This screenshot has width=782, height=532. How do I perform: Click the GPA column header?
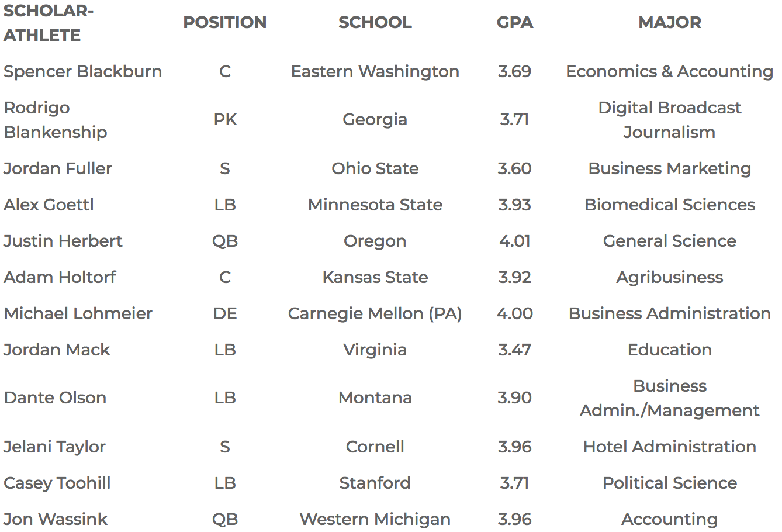515,22
